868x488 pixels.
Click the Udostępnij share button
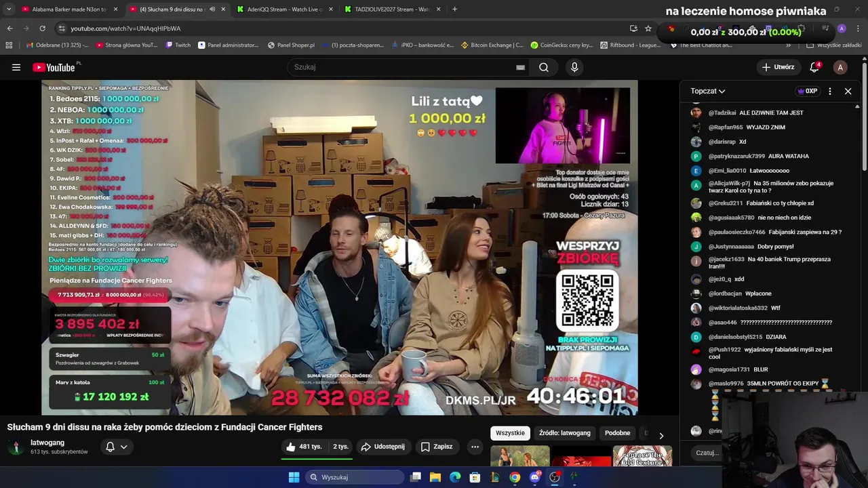(x=382, y=447)
